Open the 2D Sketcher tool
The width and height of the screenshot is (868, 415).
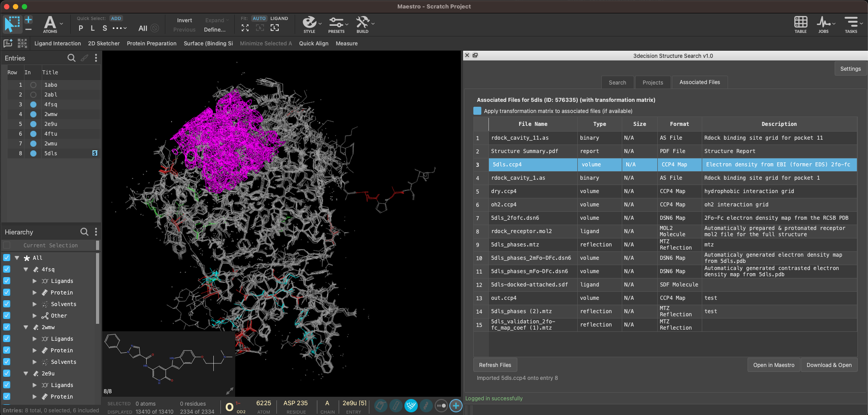tap(104, 44)
